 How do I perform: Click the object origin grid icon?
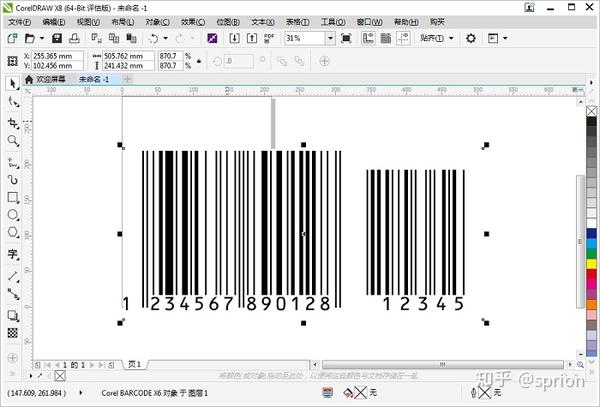pos(13,61)
